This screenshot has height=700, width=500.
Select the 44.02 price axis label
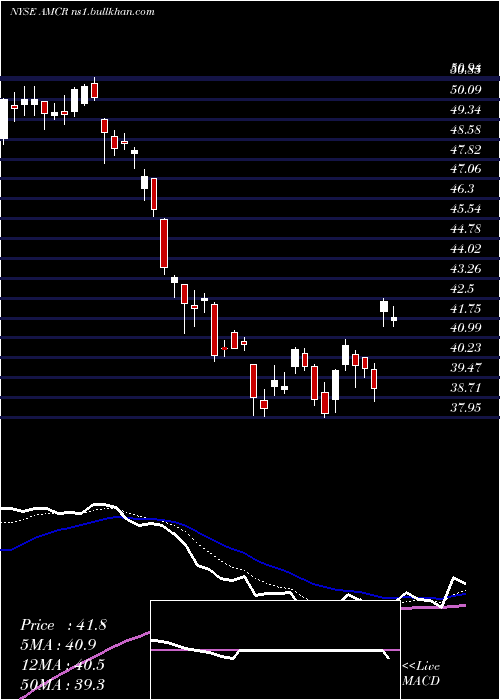pos(466,249)
